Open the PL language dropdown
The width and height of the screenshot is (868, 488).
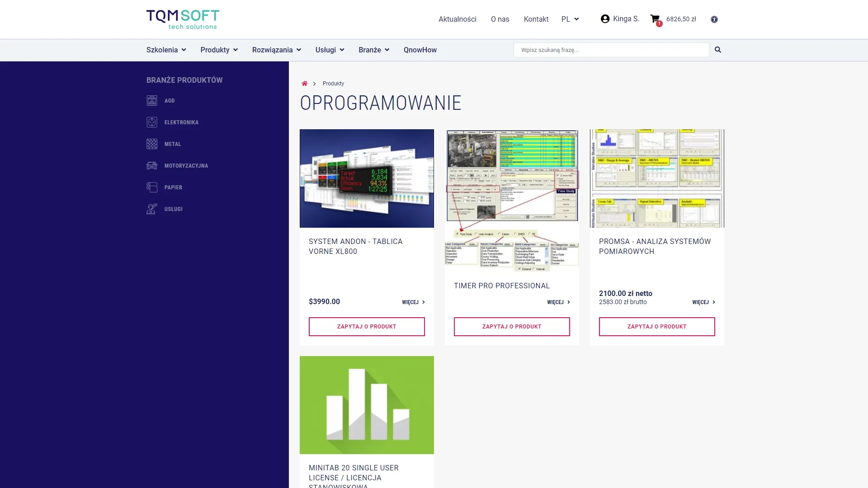point(570,19)
